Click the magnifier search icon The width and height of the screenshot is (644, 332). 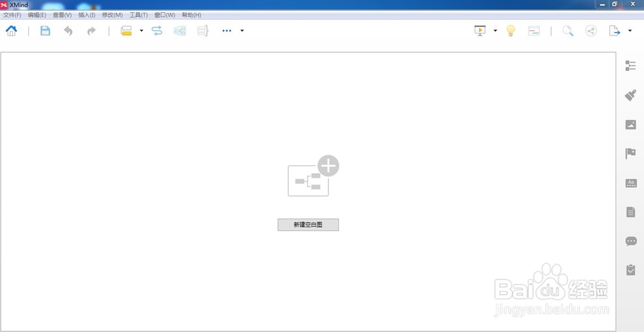(x=568, y=30)
